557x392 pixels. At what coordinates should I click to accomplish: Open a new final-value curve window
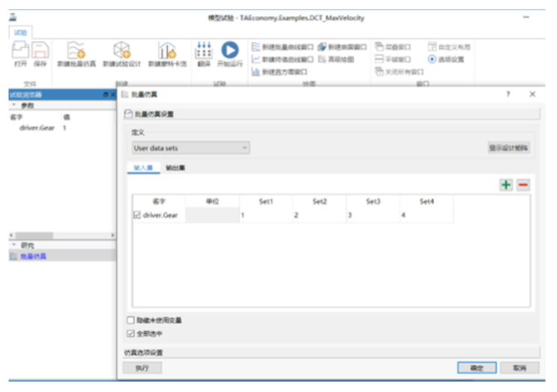click(x=283, y=59)
